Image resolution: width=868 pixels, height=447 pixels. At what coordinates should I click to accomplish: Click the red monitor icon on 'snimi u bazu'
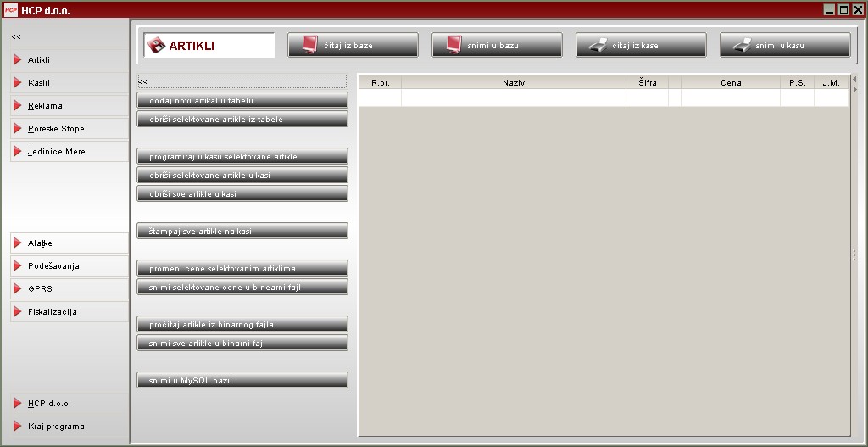tap(453, 45)
